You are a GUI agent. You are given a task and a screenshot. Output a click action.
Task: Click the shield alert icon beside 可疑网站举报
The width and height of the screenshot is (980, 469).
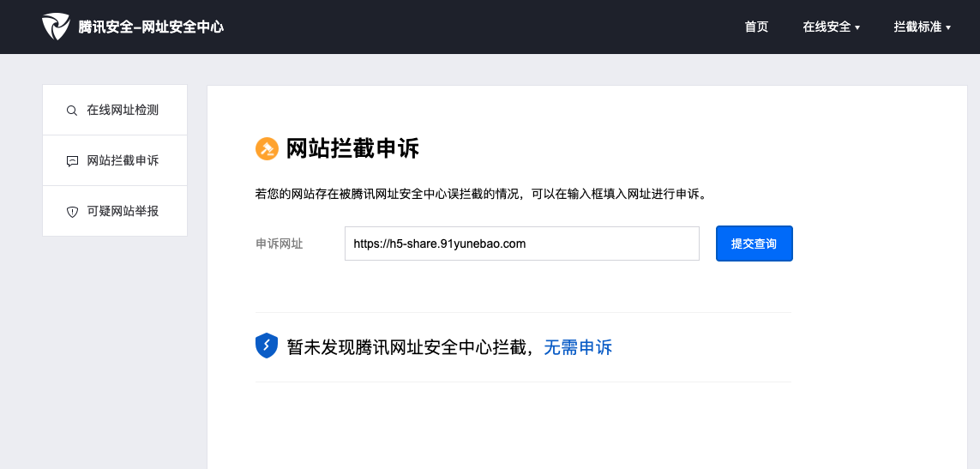tap(72, 212)
